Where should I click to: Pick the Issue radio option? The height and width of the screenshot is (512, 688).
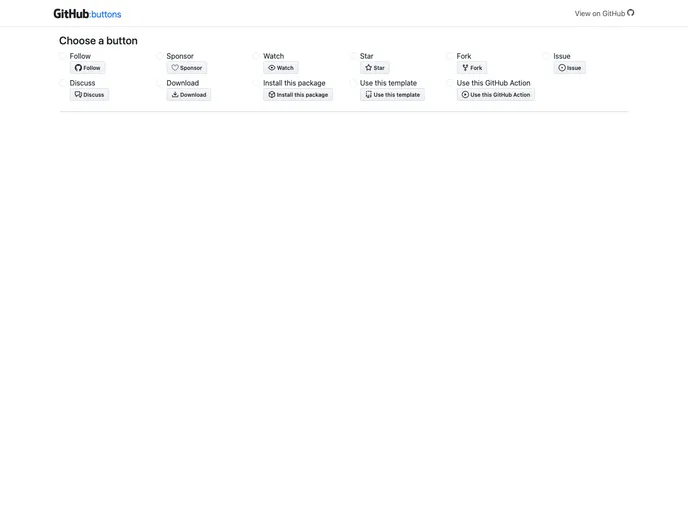[x=547, y=56]
